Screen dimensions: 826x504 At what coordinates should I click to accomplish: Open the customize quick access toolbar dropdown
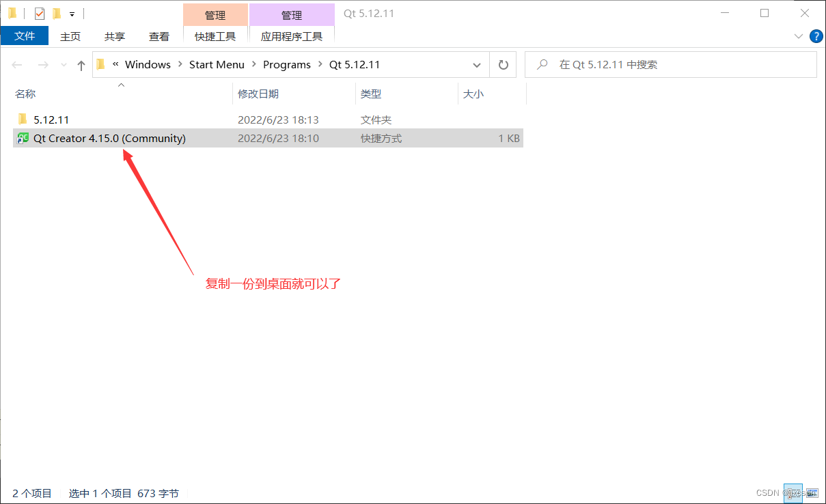point(72,14)
